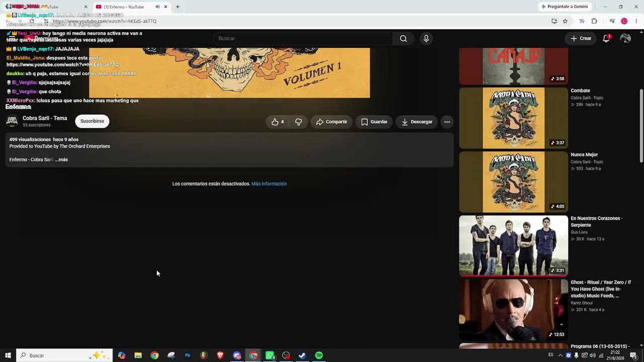Subscribe with the Suscribirse button
Screen dimensions: 644x362
click(92, 121)
